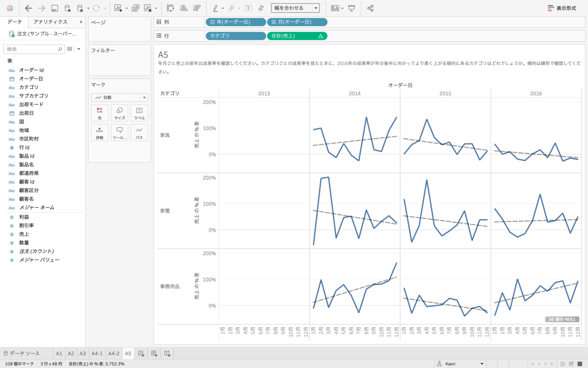
Task: Open the show/hide cards icon
Action: (x=335, y=8)
